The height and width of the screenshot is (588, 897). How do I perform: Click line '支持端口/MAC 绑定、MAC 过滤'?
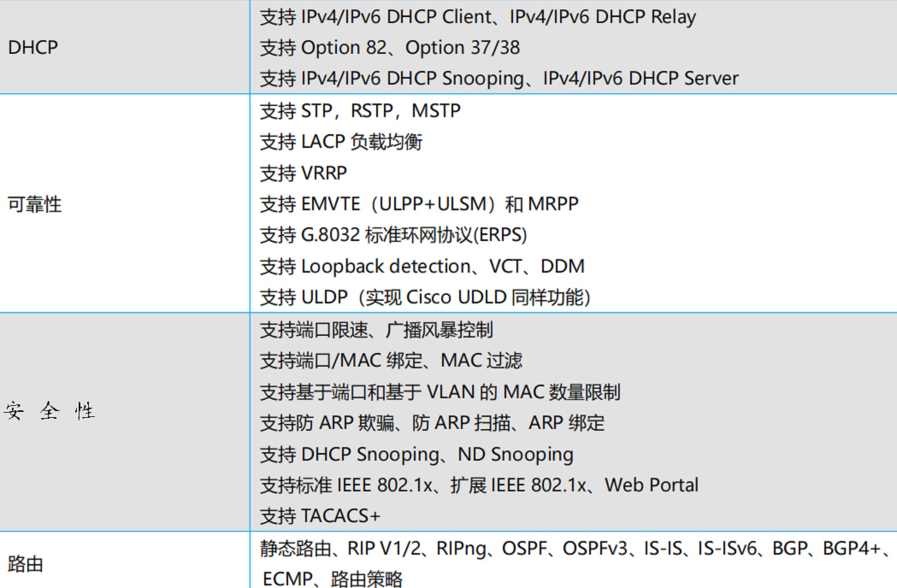tap(392, 361)
